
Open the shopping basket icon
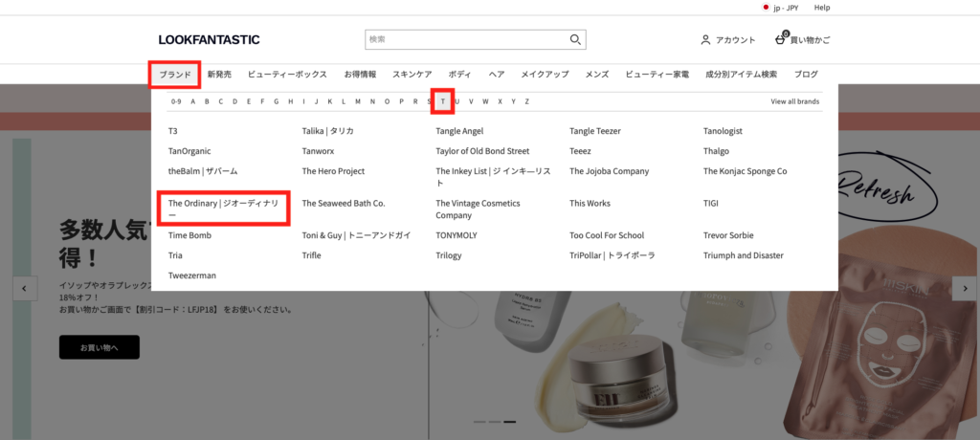click(x=780, y=39)
